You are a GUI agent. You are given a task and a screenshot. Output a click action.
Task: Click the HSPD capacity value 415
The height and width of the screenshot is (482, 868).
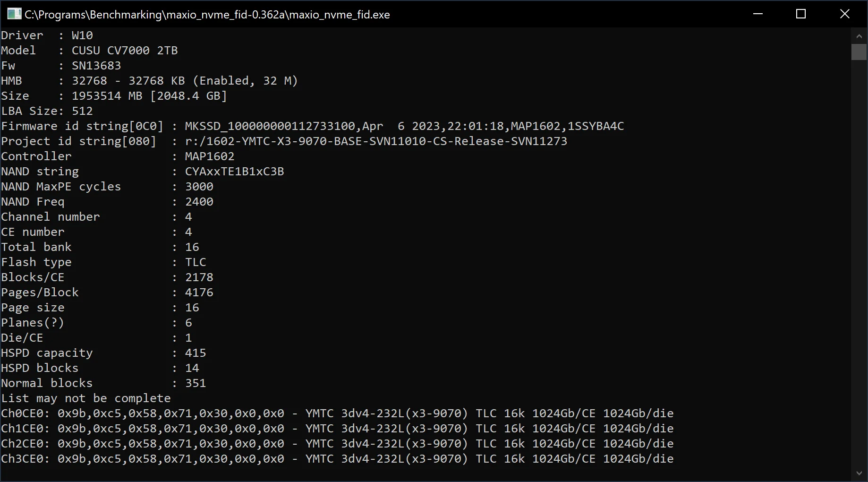pos(196,353)
